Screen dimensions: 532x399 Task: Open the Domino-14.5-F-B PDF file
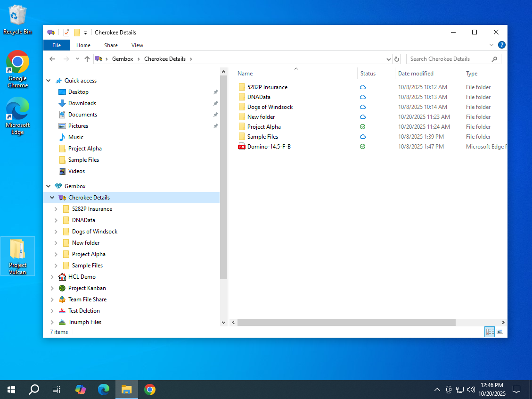269,147
